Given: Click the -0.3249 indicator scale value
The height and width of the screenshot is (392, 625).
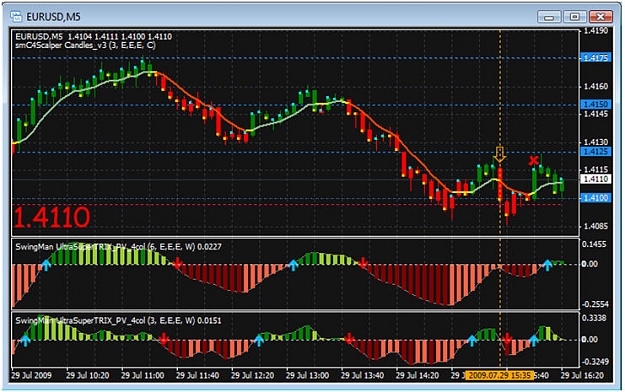Looking at the screenshot, I should 595,362.
